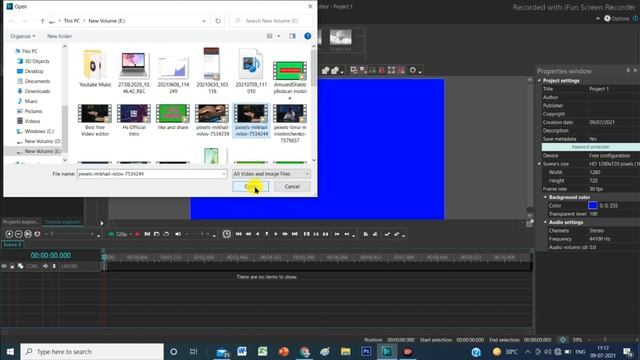
Task: Click the blue Background color swatch
Action: (592, 205)
